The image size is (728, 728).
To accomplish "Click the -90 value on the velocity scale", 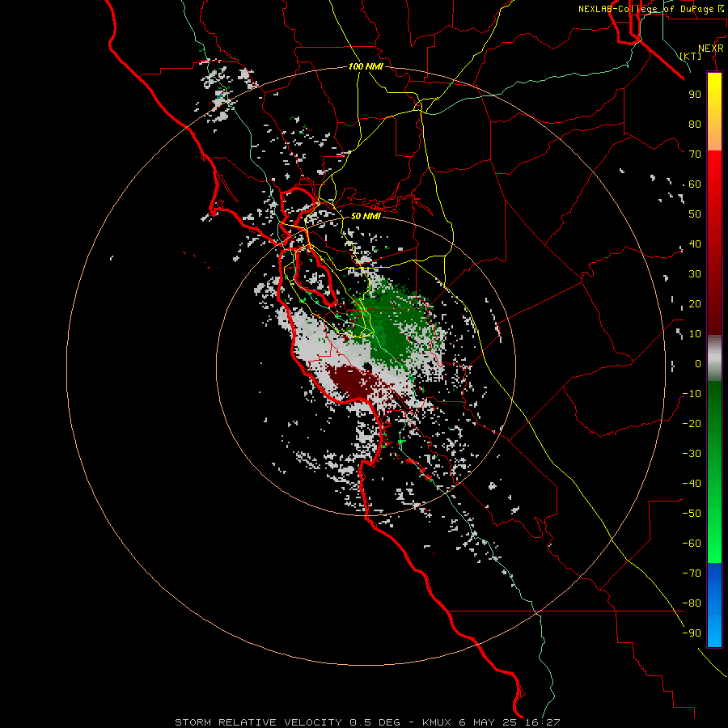I will (x=692, y=633).
